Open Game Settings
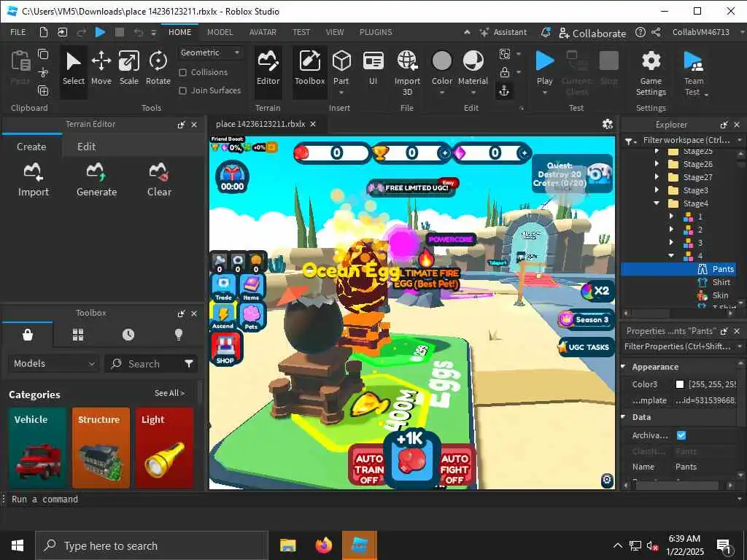 (x=651, y=72)
